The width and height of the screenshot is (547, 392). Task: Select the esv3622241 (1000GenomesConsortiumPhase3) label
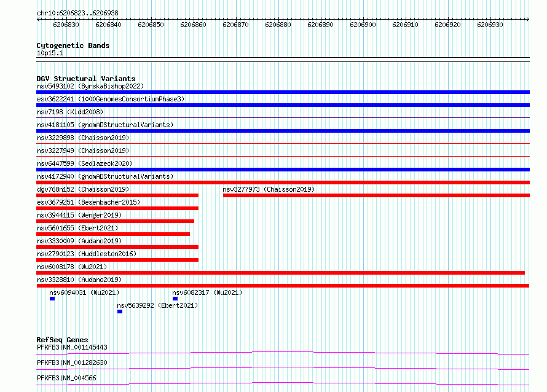point(111,99)
